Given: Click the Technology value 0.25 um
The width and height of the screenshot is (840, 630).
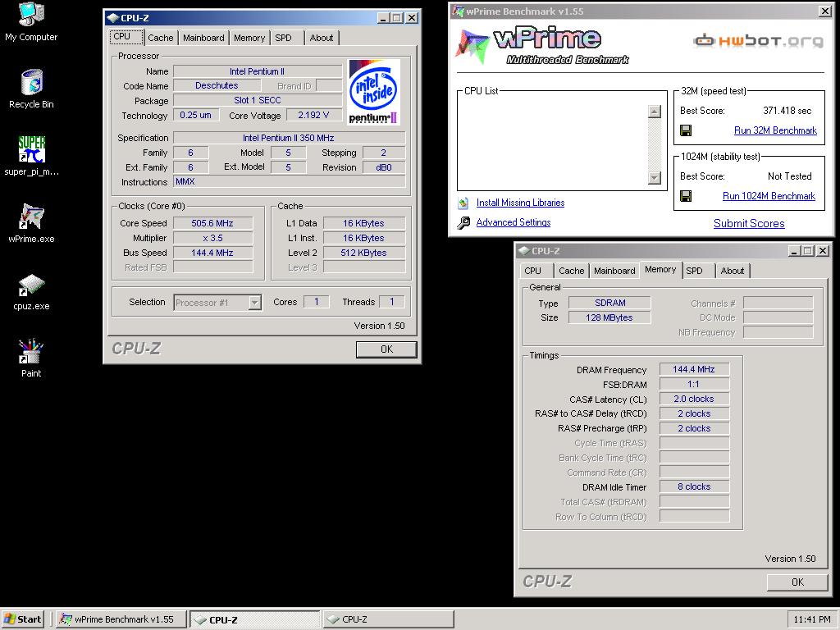Looking at the screenshot, I should point(196,115).
